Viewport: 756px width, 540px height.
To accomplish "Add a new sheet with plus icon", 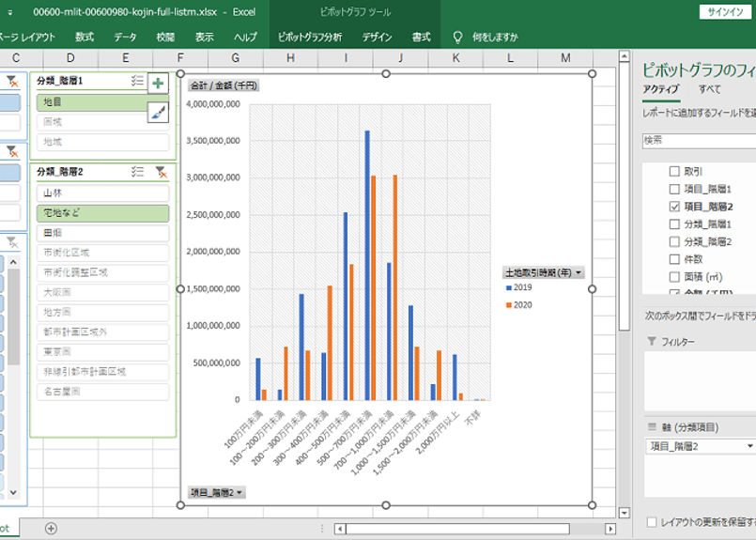I will coord(51,528).
